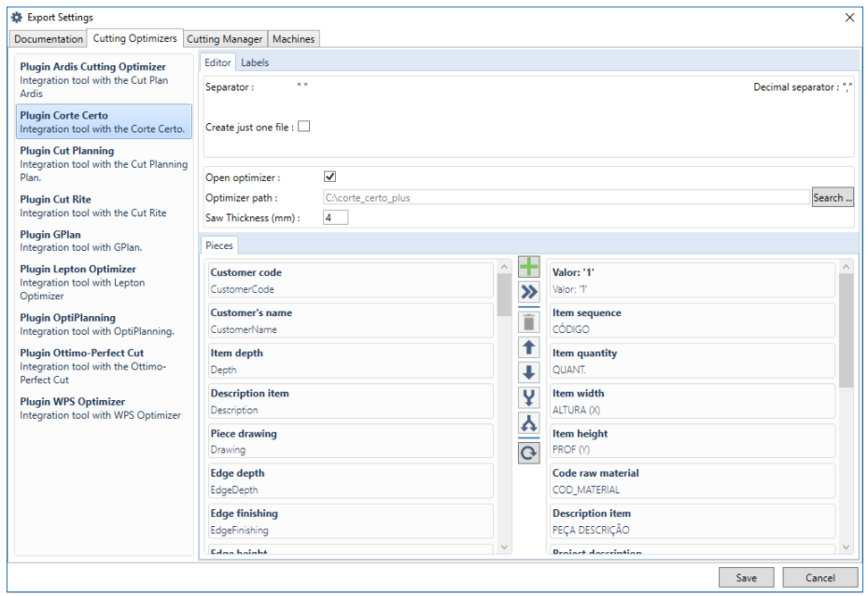Click the merge fields icon
The image size is (868, 596).
pos(528,397)
